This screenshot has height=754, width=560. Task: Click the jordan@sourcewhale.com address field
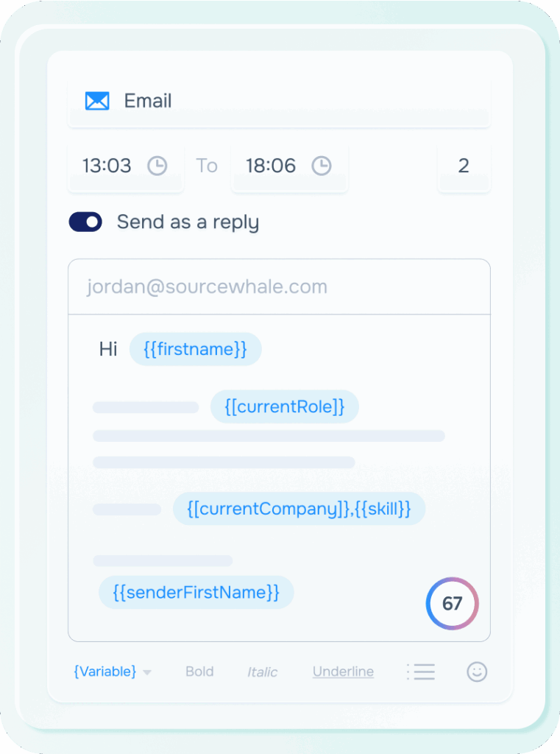click(x=279, y=286)
